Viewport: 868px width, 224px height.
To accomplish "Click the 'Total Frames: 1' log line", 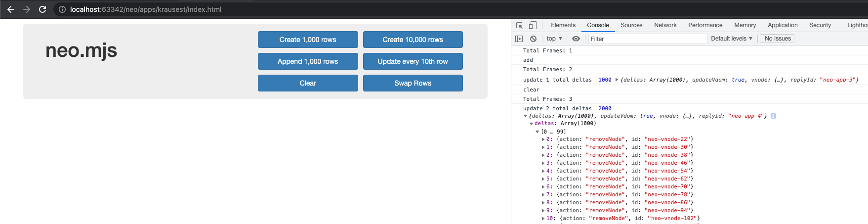I will tap(547, 50).
